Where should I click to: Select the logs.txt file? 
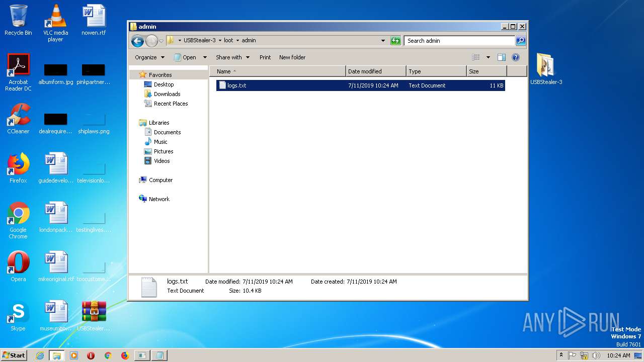[x=360, y=85]
